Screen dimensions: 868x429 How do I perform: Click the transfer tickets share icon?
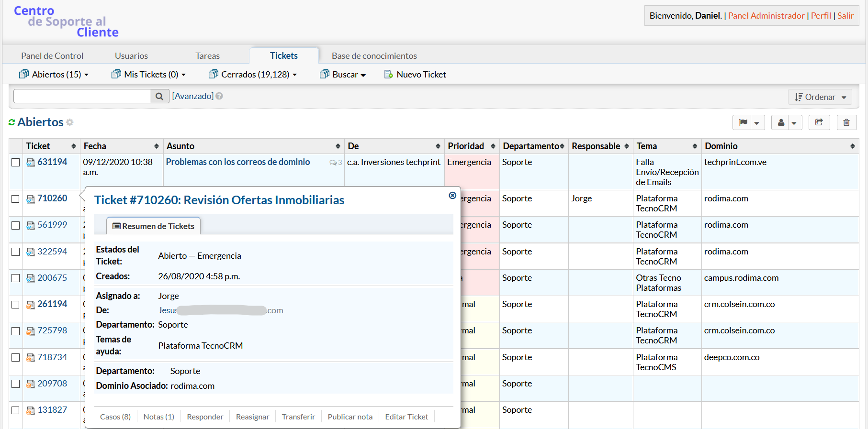tap(819, 122)
